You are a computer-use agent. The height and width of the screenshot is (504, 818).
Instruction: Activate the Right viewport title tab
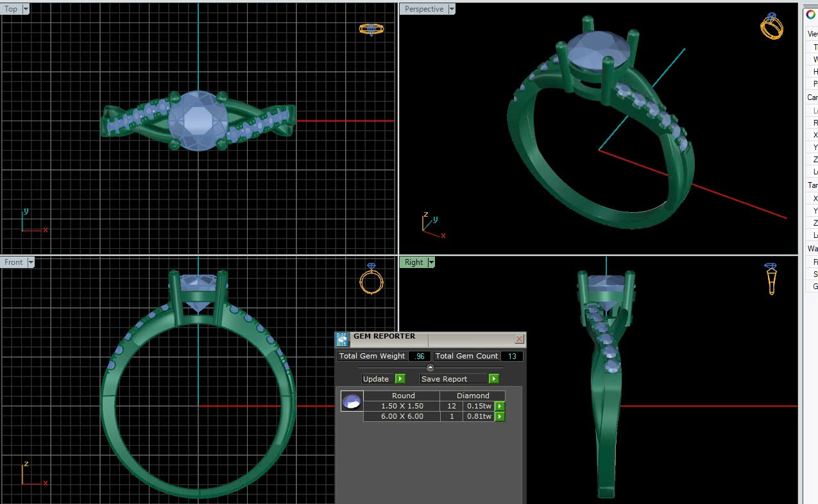[x=413, y=262]
